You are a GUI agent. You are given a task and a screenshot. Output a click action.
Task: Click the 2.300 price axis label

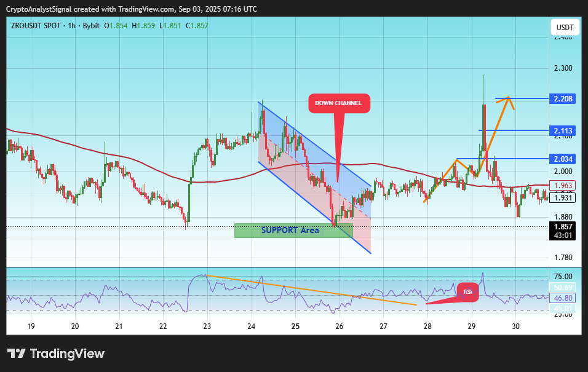point(563,68)
